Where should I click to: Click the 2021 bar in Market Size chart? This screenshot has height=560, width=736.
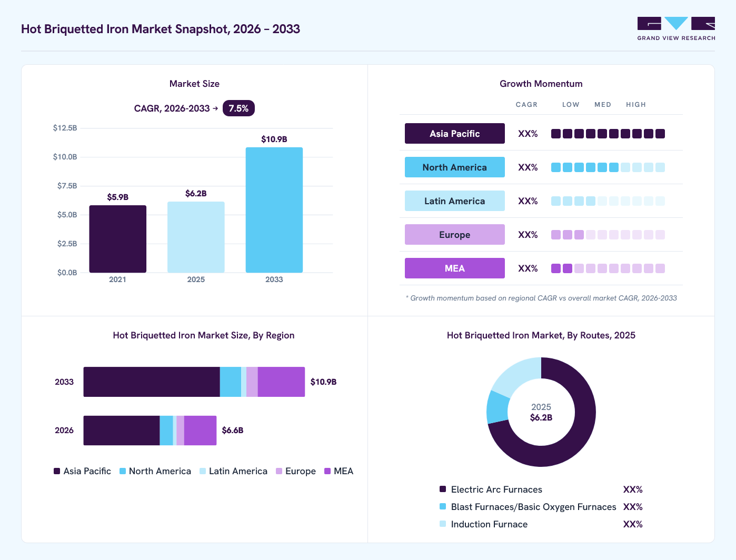[118, 239]
